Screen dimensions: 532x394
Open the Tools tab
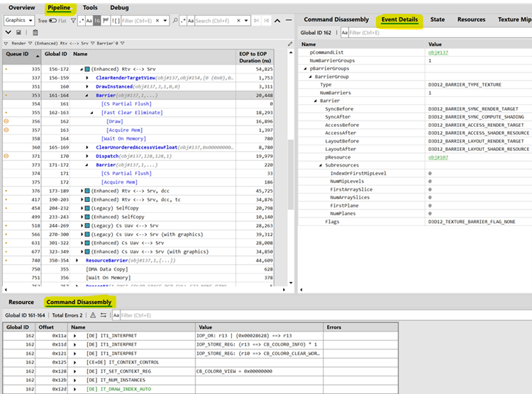click(90, 8)
